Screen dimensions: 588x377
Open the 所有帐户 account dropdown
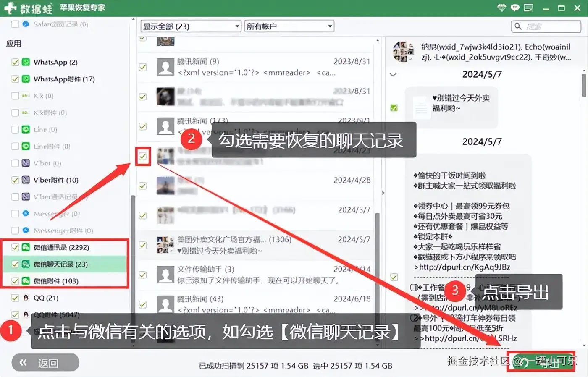point(289,26)
